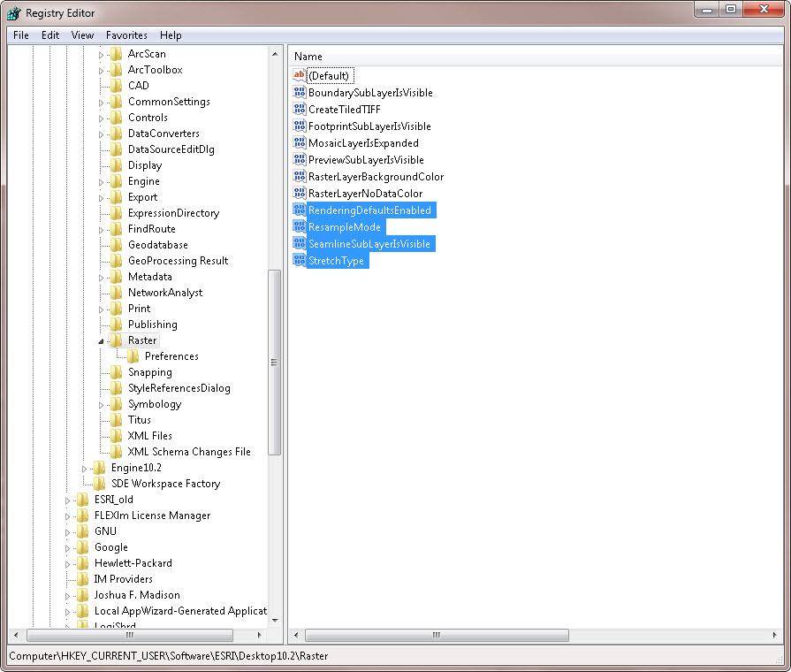Select the StyleReferencesDialog key
Viewport: 791px width, 672px height.
click(179, 388)
